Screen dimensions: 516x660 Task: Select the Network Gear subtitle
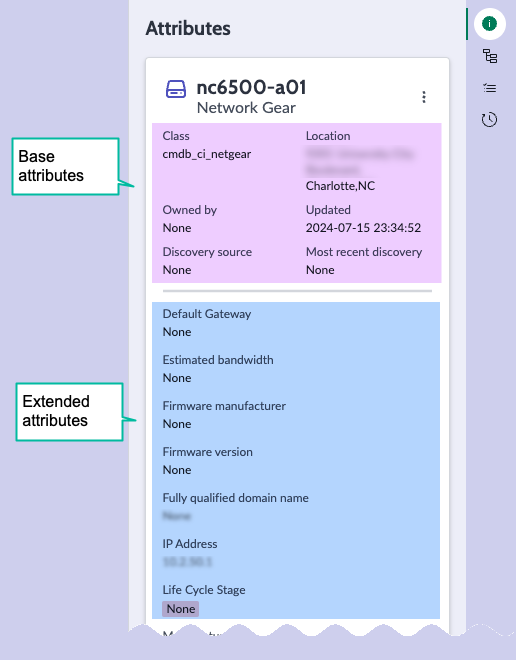point(246,108)
